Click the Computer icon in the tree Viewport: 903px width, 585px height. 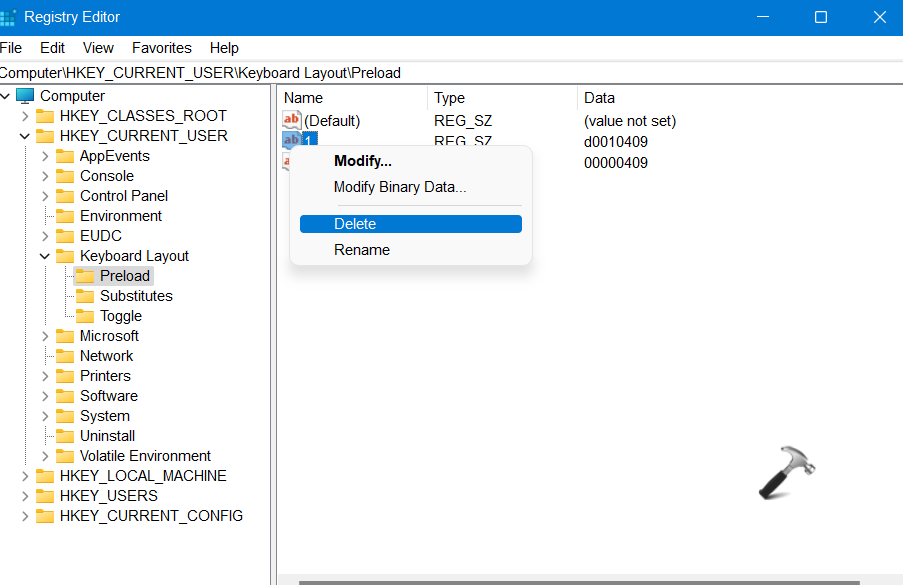(26, 96)
